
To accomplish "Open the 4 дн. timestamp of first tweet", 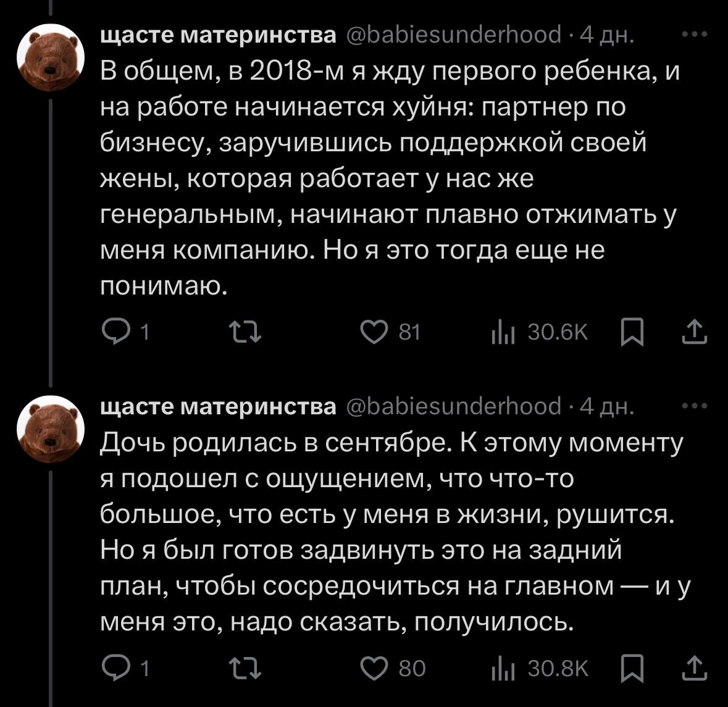I will coord(607,35).
